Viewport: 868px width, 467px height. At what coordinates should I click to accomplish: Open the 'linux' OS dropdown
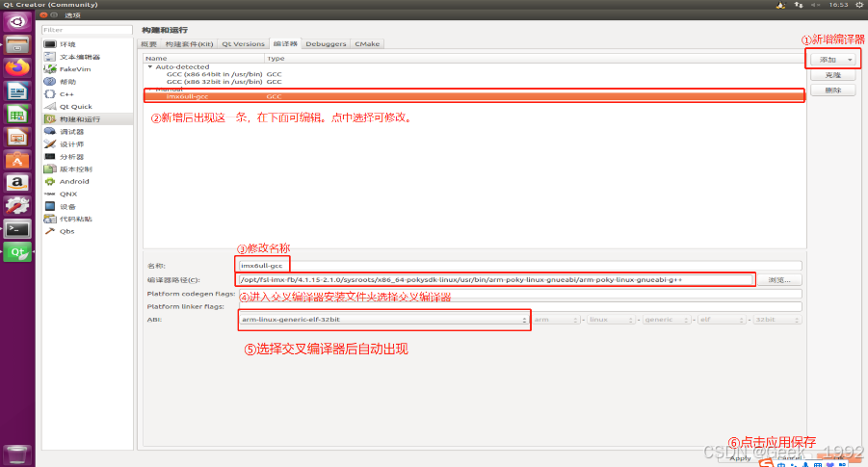pos(611,320)
